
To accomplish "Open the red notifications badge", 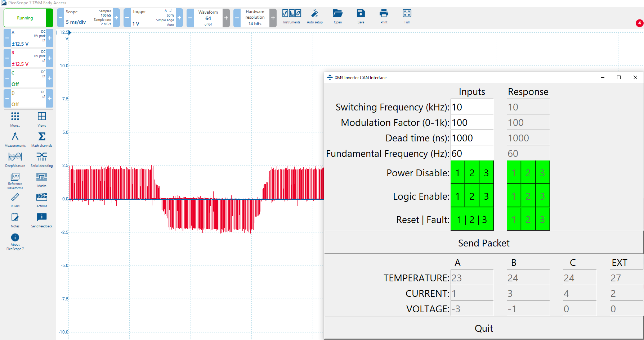I will point(639,23).
